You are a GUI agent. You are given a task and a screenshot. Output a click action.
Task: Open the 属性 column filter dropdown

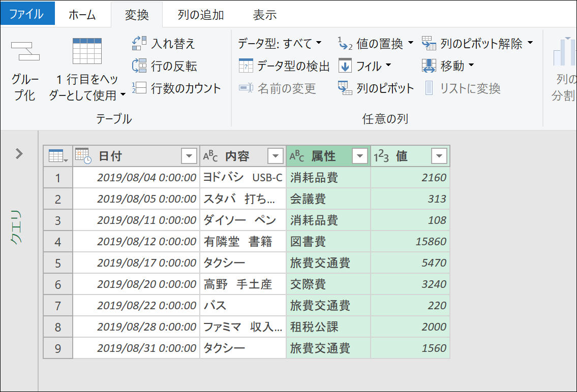[x=360, y=156]
